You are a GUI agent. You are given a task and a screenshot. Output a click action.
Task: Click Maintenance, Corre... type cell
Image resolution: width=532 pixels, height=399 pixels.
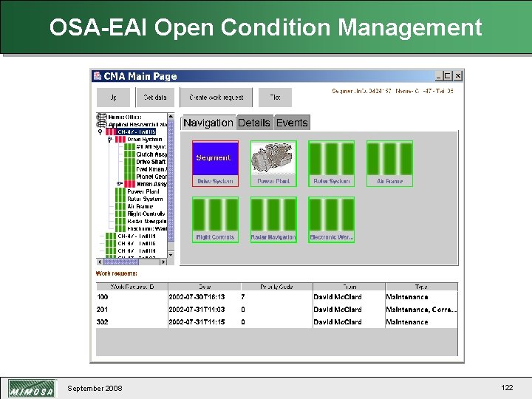point(421,310)
